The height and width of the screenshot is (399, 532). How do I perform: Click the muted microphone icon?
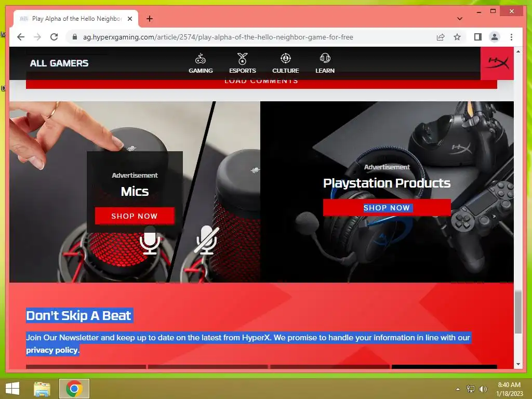coord(206,240)
